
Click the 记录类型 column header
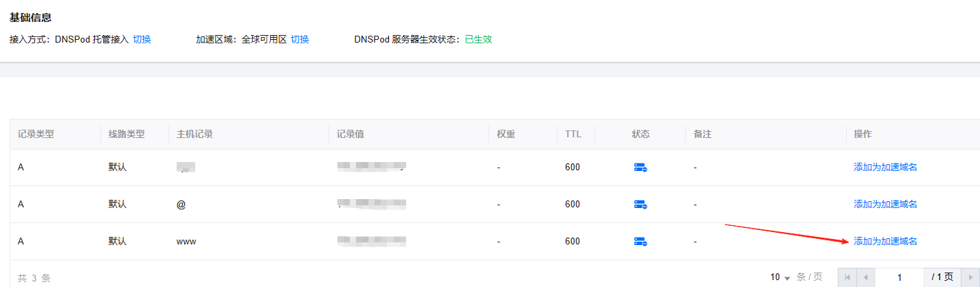[36, 134]
